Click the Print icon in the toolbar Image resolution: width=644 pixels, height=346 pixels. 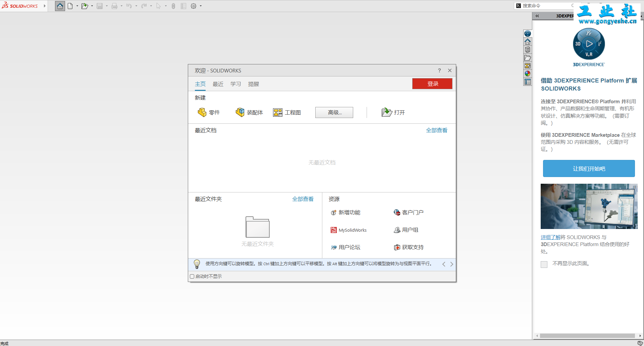pyautogui.click(x=114, y=6)
